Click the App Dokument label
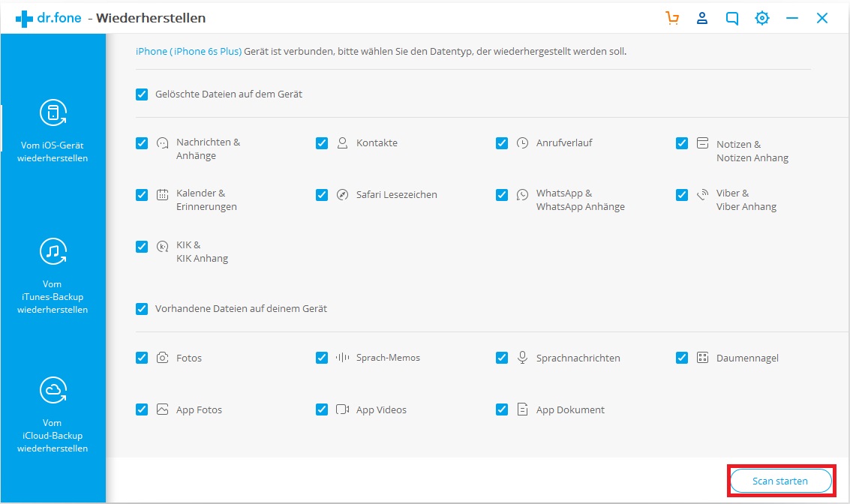This screenshot has height=504, width=850. tap(570, 410)
